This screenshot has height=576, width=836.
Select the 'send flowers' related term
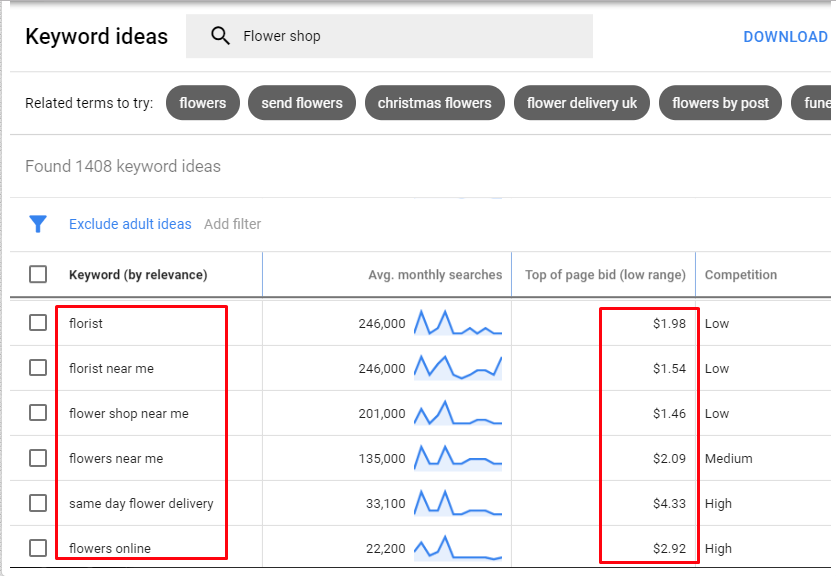302,103
